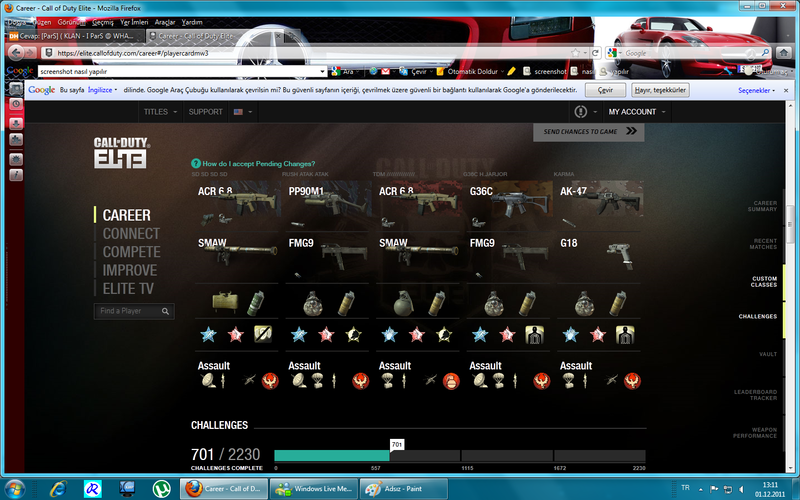Open the Araçlar menu
The image size is (800, 500).
point(165,22)
